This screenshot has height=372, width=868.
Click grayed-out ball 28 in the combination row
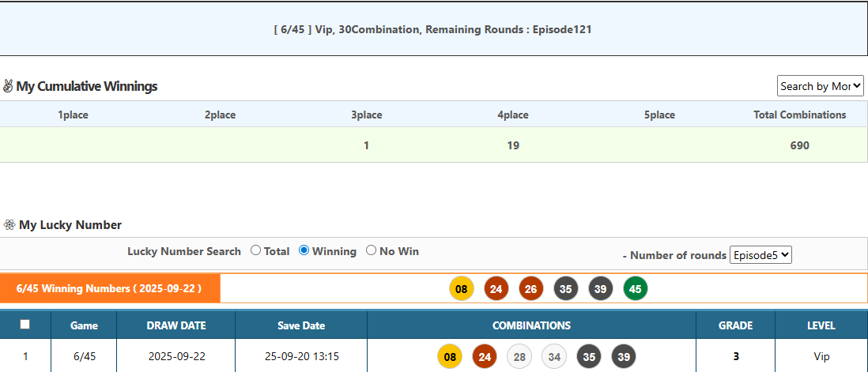pos(519,357)
